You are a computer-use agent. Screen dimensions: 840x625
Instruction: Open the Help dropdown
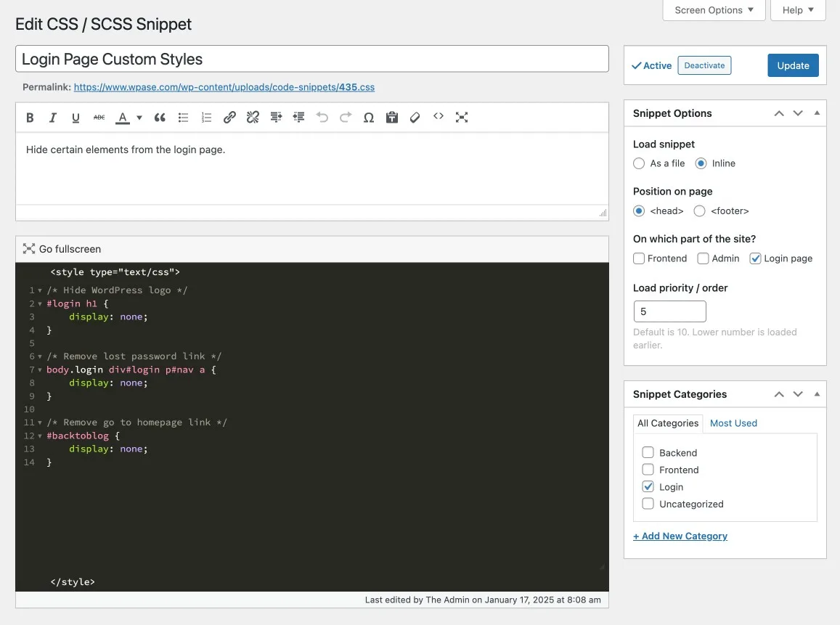coord(798,10)
